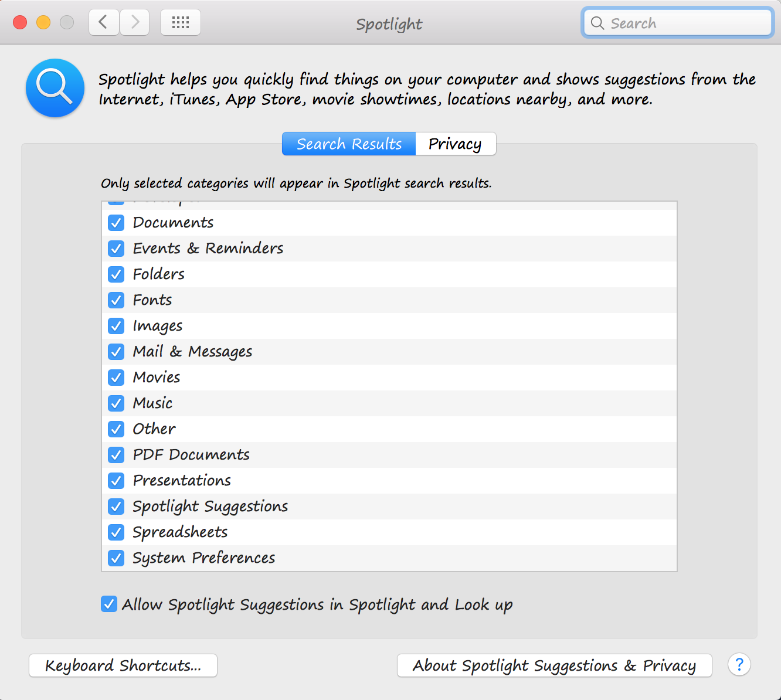This screenshot has width=781, height=700.
Task: Focus the Search input field
Action: 678,23
